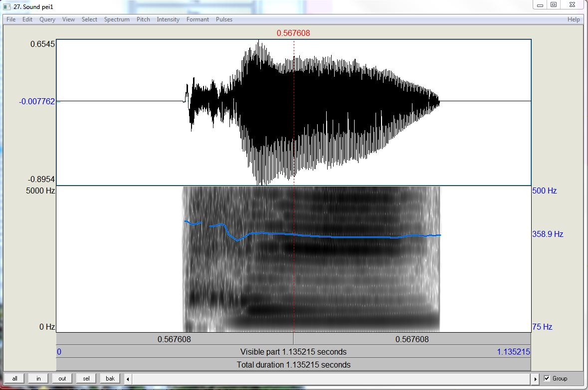The width and height of the screenshot is (588, 390).
Task: Click the 75 Hz pitch floor label
Action: click(x=542, y=327)
